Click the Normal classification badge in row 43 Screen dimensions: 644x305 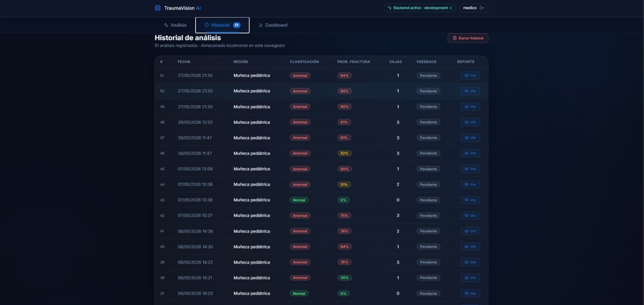tap(299, 200)
